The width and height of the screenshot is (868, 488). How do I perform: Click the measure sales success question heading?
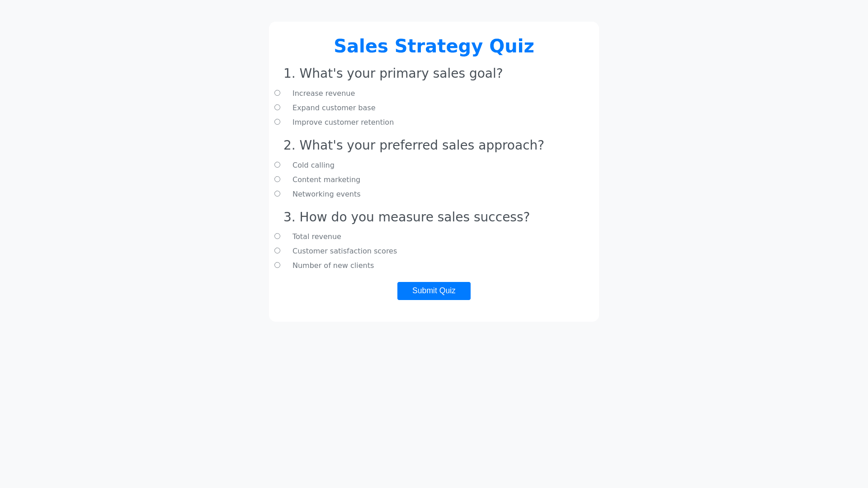[406, 217]
